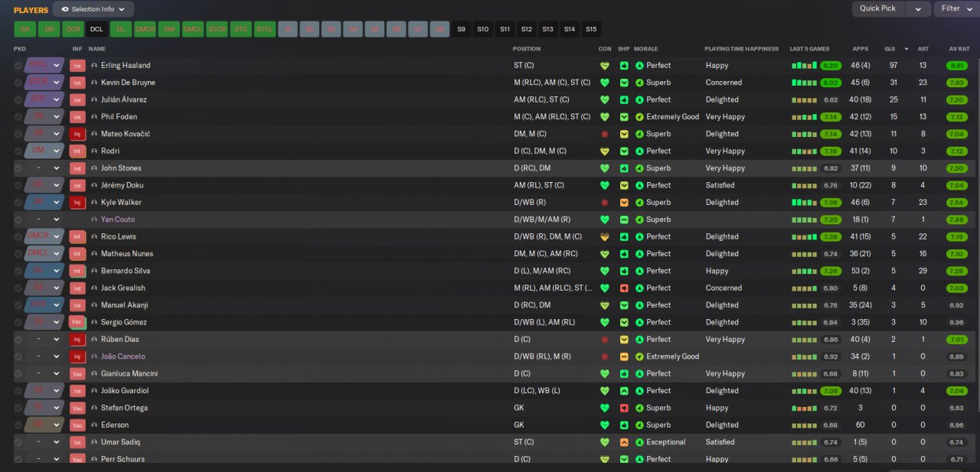Click Bernardo Silva's morale icon
The width and height of the screenshot is (980, 472).
pos(640,271)
